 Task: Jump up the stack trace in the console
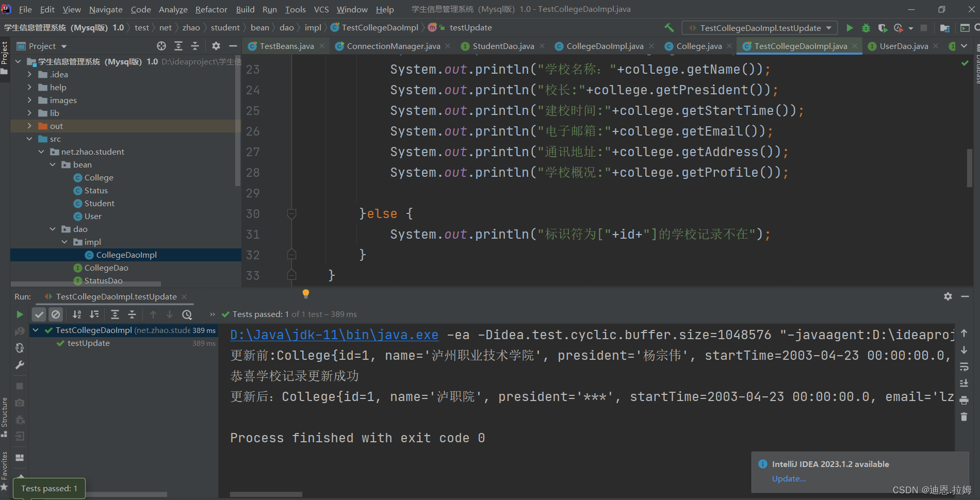[964, 333]
